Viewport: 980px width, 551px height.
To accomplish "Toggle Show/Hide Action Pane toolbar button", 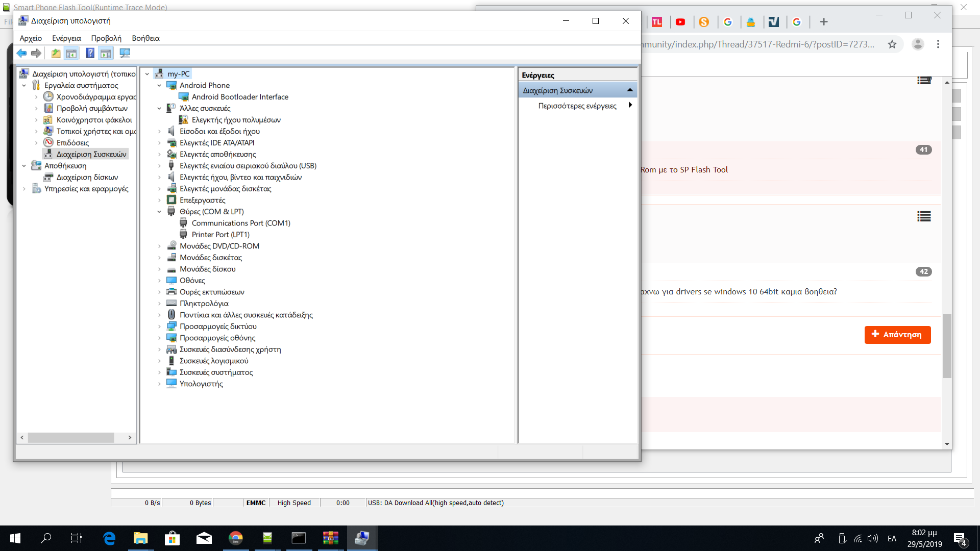I will coord(106,53).
